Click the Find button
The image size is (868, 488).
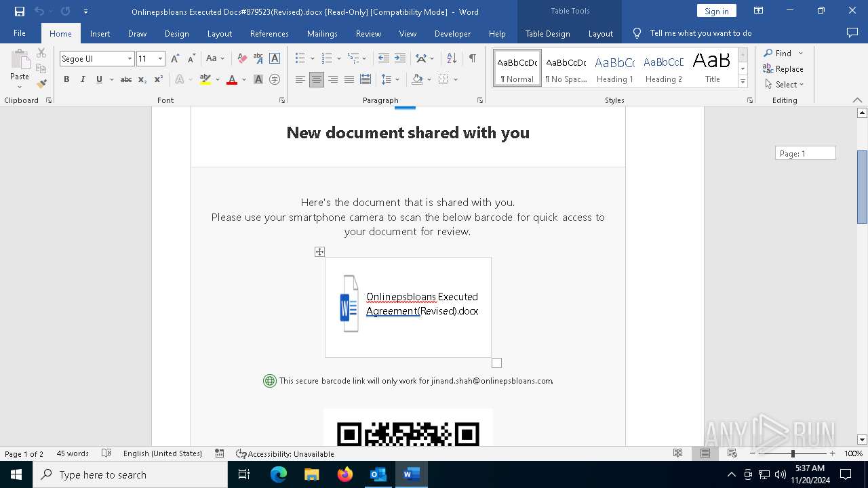tap(777, 53)
